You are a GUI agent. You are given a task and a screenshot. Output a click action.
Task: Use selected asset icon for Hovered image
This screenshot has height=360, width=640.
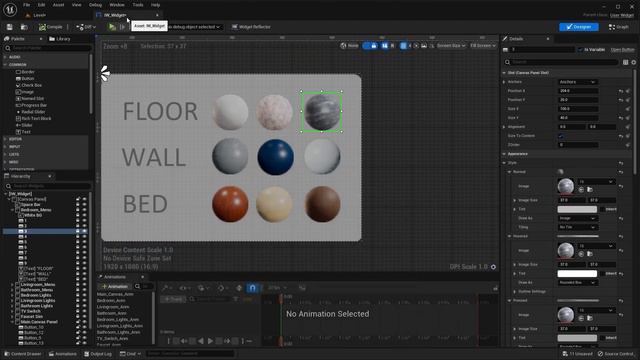click(581, 254)
